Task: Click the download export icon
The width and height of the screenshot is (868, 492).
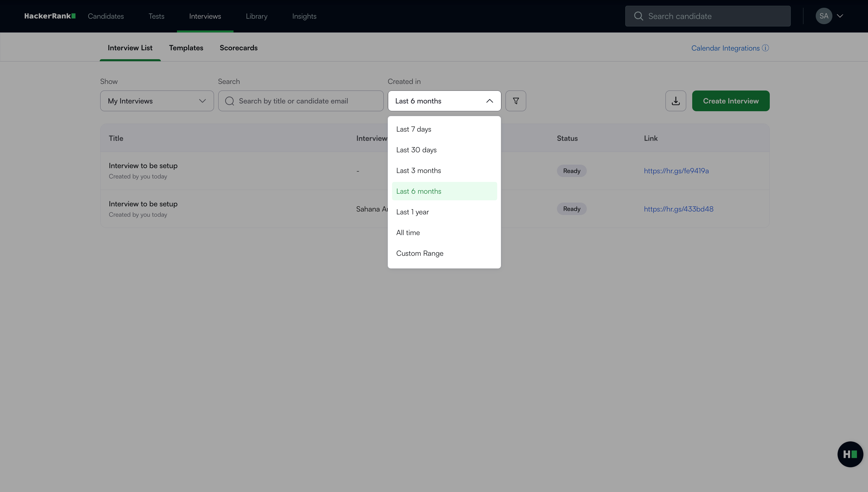Action: pos(676,101)
